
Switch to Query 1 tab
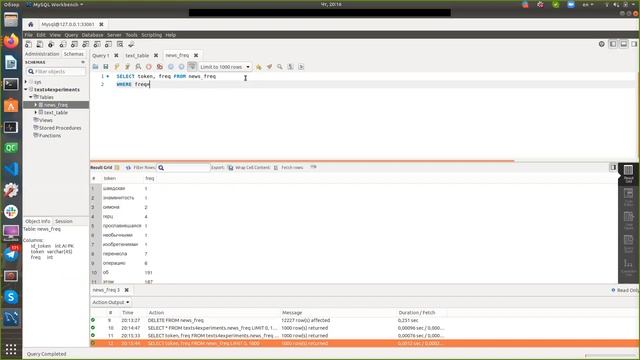(x=101, y=56)
